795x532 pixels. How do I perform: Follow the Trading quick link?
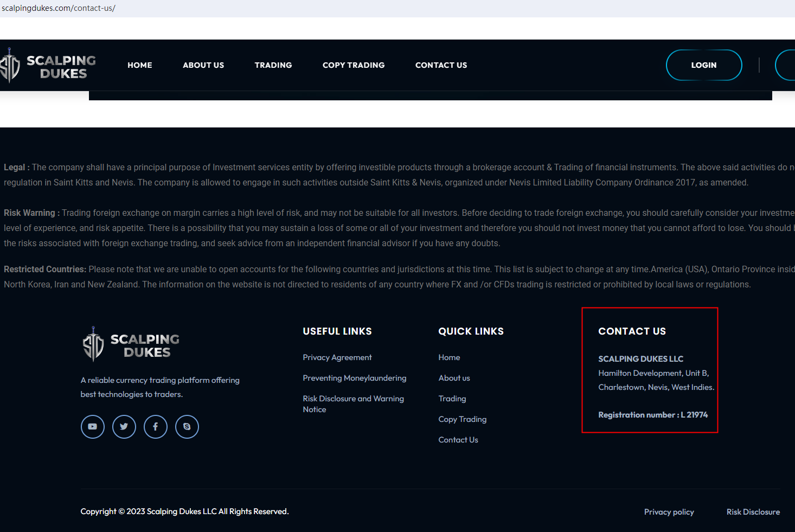click(452, 399)
